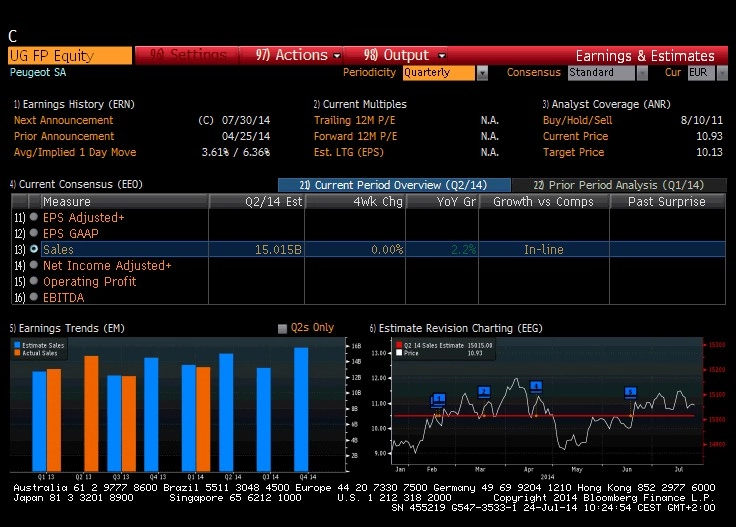Click the Target Price value 10.13
Screen dimensions: 736x527
pos(709,152)
